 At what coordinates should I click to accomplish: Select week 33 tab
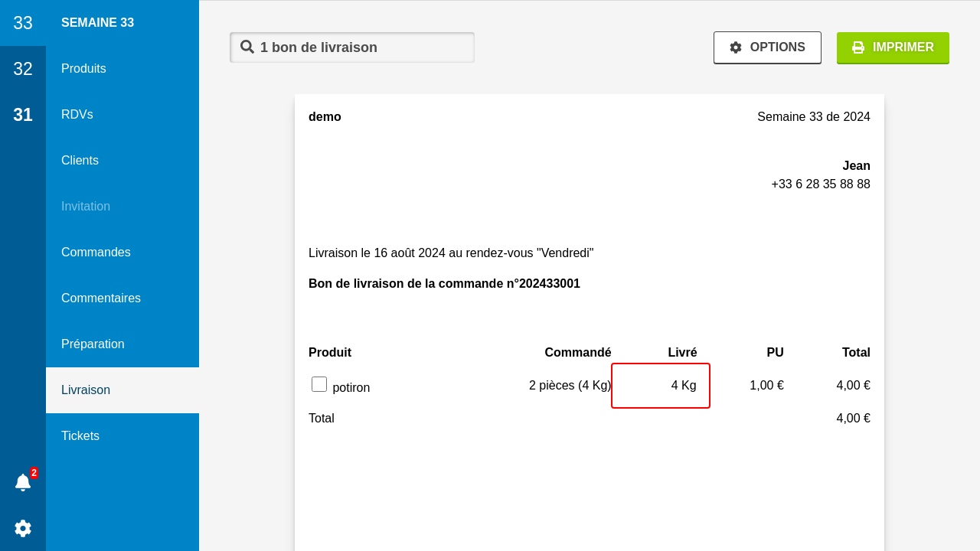tap(23, 23)
